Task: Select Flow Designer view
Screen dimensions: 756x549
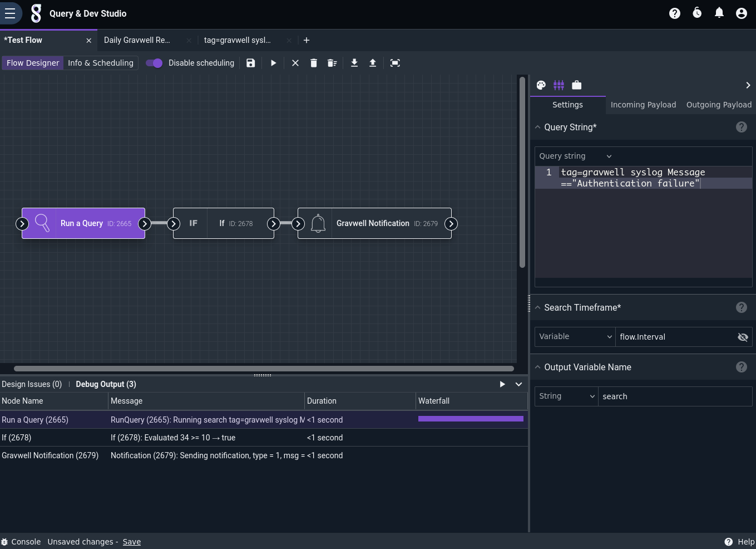Action: [x=33, y=63]
